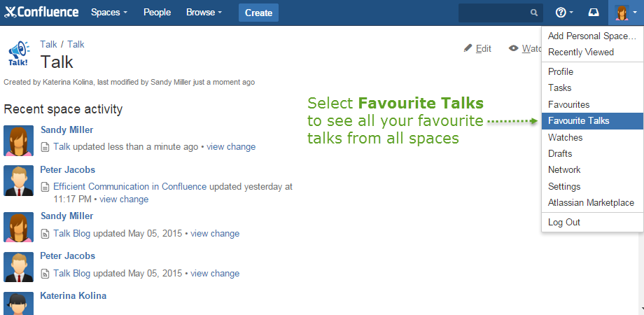Click the user avatar in header

click(622, 13)
